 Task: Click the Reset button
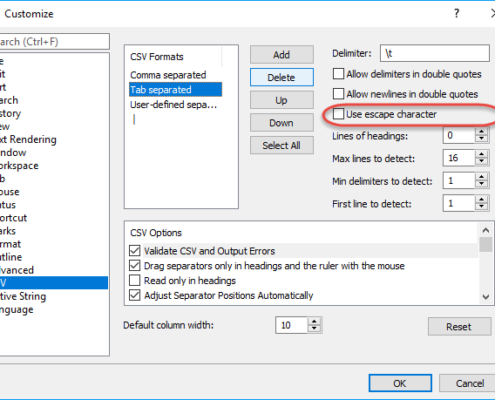click(x=459, y=327)
